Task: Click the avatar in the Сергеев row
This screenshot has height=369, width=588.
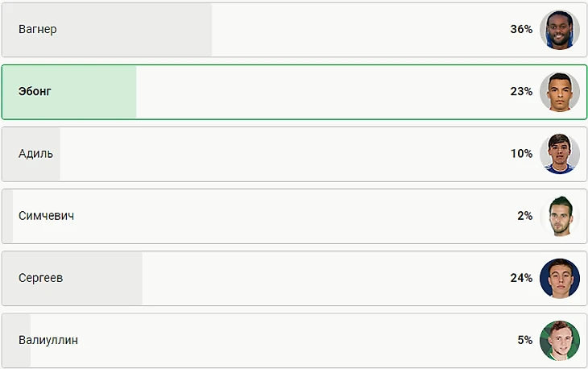Action: (560, 278)
